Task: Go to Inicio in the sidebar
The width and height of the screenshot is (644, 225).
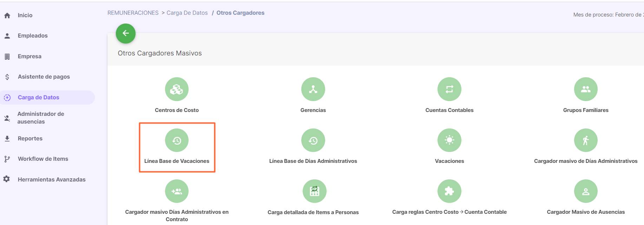Action: (25, 15)
